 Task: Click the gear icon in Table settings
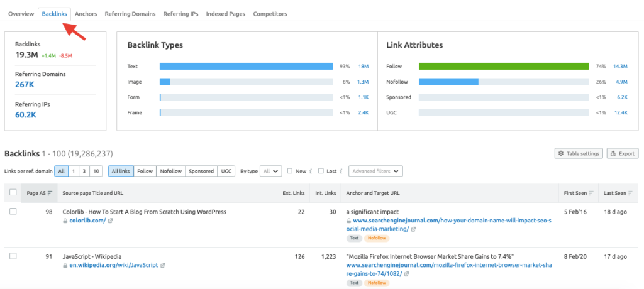coord(562,153)
